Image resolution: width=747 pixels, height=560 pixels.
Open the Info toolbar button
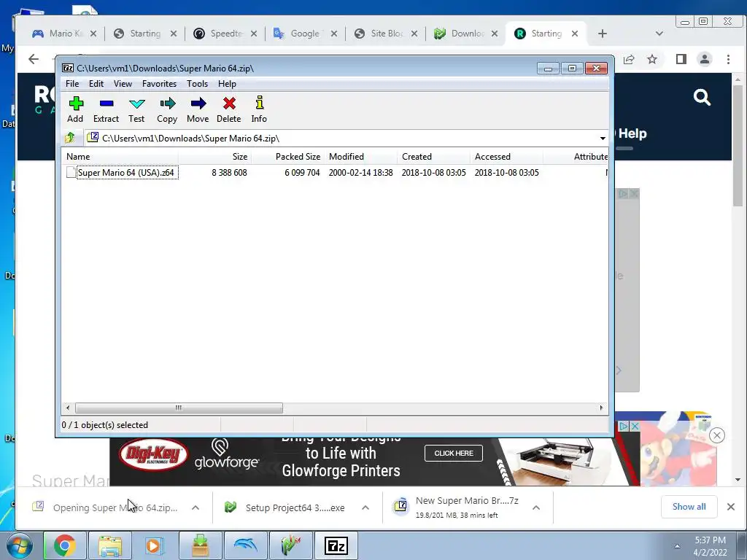coord(259,109)
